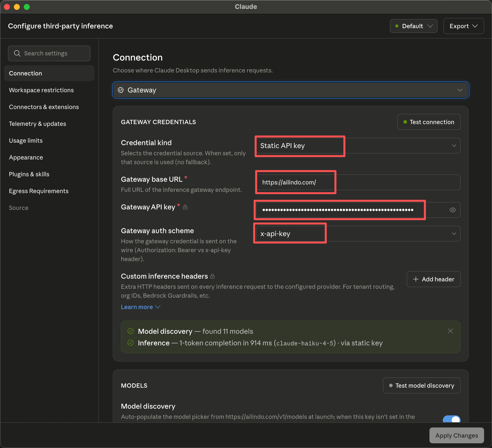
Task: Click the "Gateway auth scheme" label
Action: tap(157, 231)
